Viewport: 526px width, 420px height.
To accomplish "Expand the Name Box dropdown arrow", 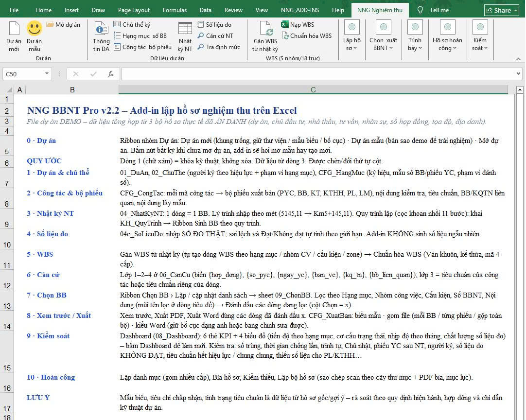I will (x=47, y=74).
